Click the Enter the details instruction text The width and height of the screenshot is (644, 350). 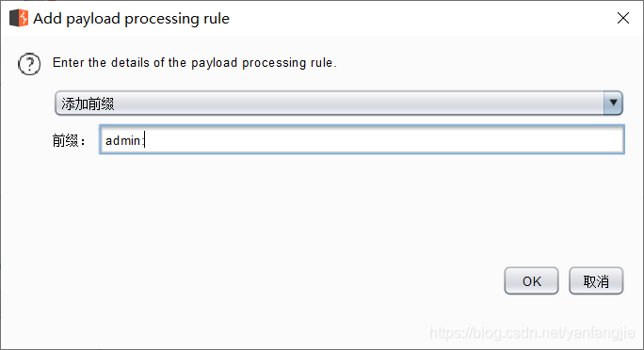click(195, 62)
